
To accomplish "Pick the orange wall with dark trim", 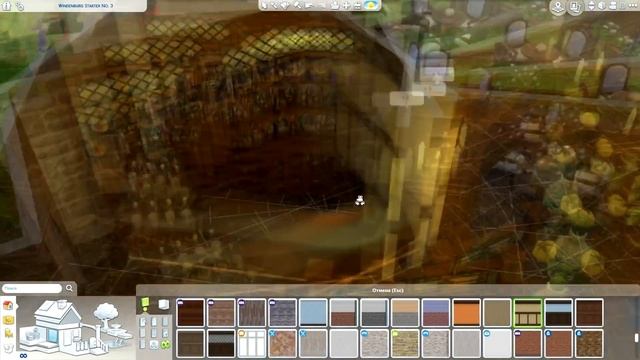I will coord(466,313).
